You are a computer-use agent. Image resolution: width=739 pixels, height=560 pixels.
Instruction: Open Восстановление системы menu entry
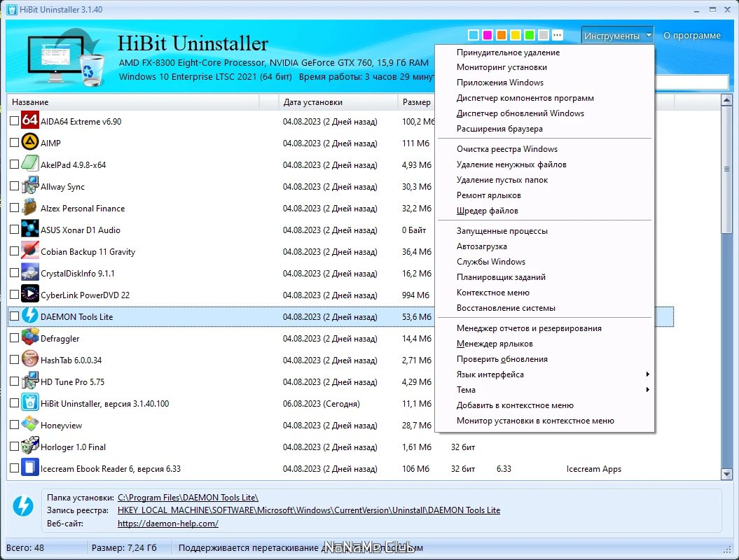tap(545, 307)
